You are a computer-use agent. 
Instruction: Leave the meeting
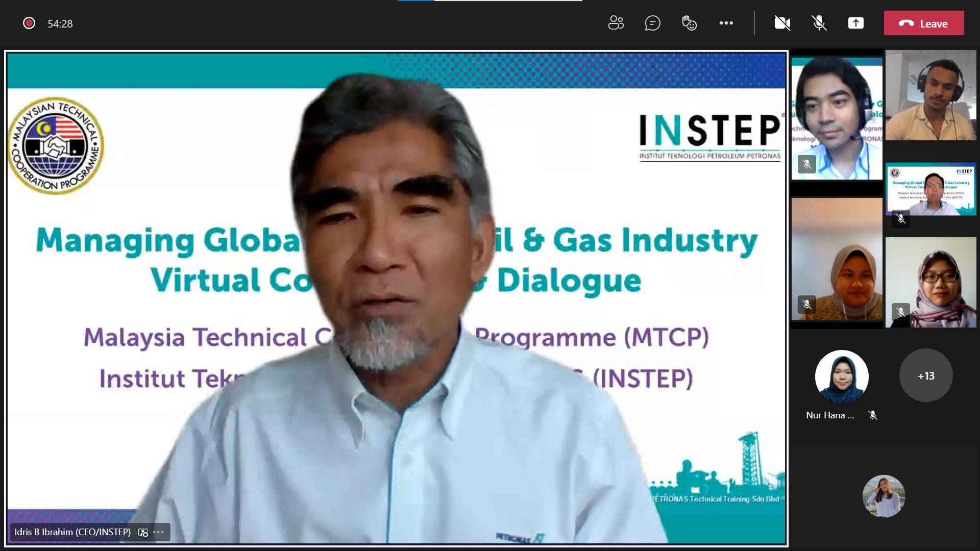tap(924, 23)
